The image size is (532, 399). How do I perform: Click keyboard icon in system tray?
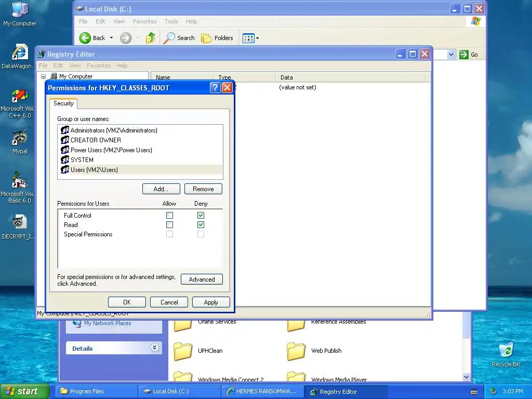pos(474,392)
